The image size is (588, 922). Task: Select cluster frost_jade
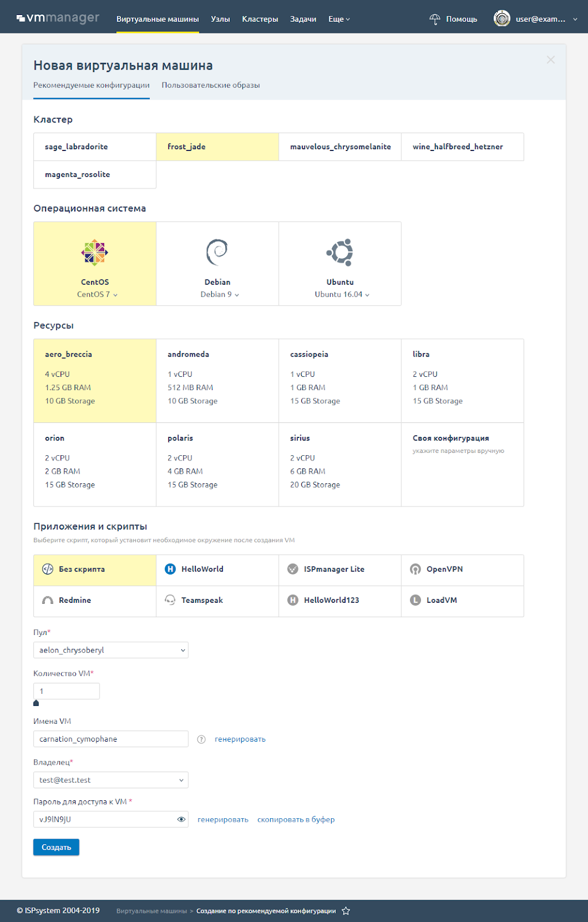218,147
